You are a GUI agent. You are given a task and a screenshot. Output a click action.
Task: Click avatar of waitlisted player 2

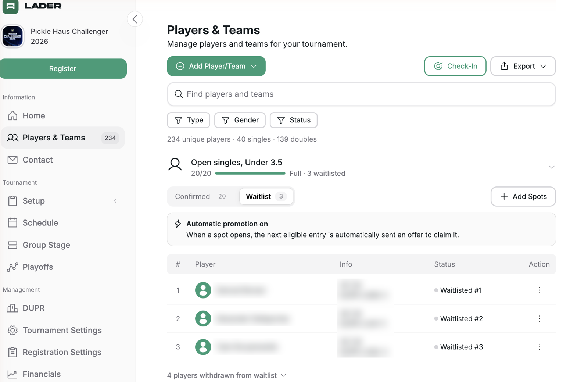[203, 319]
